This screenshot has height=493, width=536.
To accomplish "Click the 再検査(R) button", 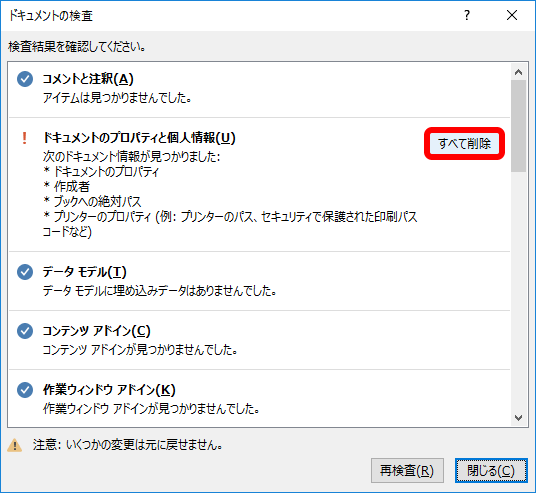I will point(407,471).
